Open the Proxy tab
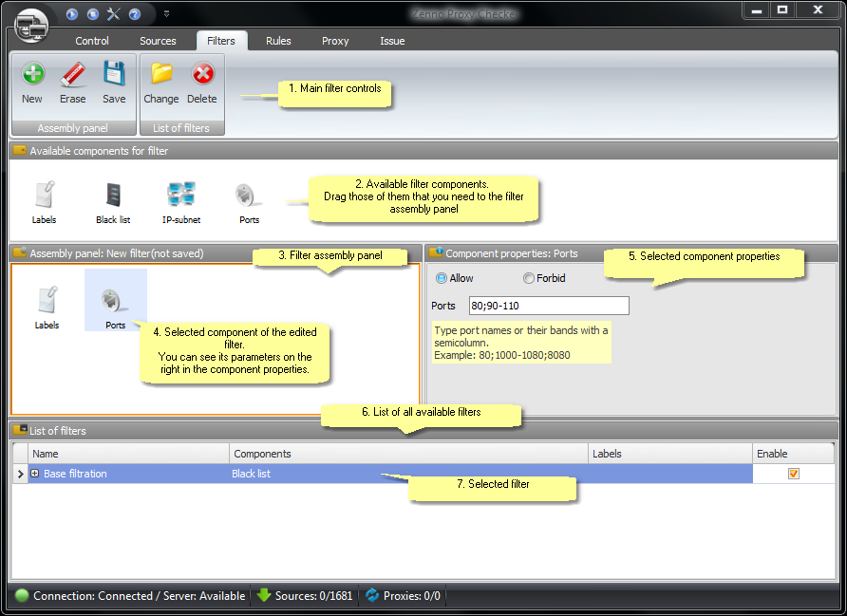 coord(335,41)
